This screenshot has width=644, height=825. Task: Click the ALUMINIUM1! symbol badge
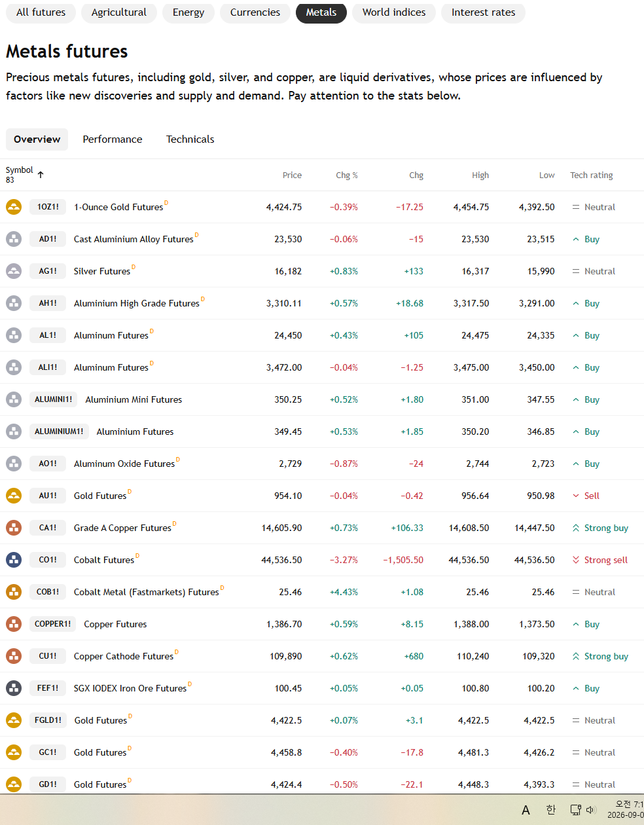coord(59,431)
